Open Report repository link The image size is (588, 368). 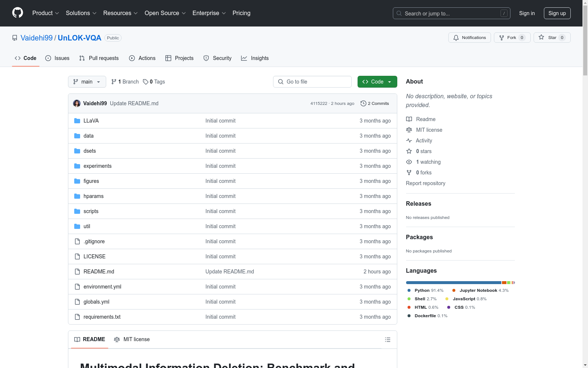click(x=426, y=183)
